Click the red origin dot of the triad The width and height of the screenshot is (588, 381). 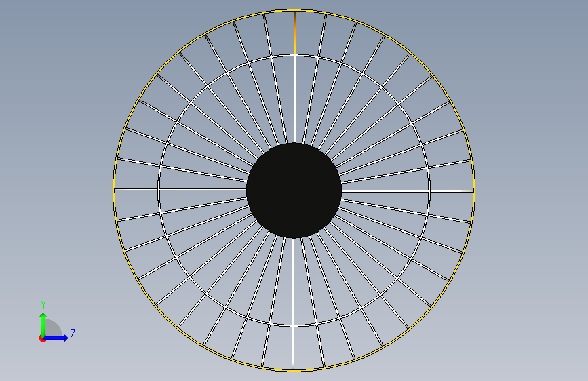[x=42, y=338]
